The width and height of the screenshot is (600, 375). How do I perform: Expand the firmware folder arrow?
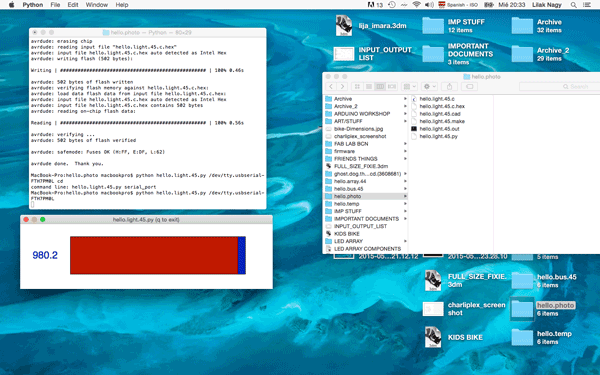pos(405,151)
